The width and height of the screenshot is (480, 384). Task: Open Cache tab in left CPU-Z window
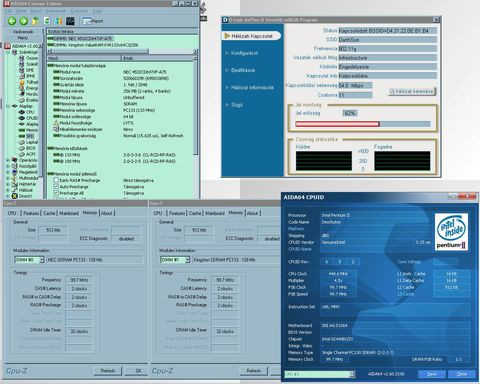tap(49, 213)
